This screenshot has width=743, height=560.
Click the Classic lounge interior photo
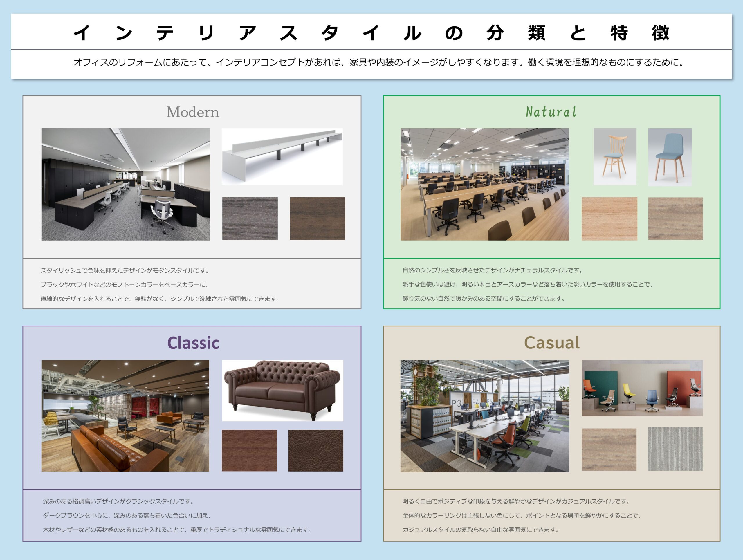[125, 416]
